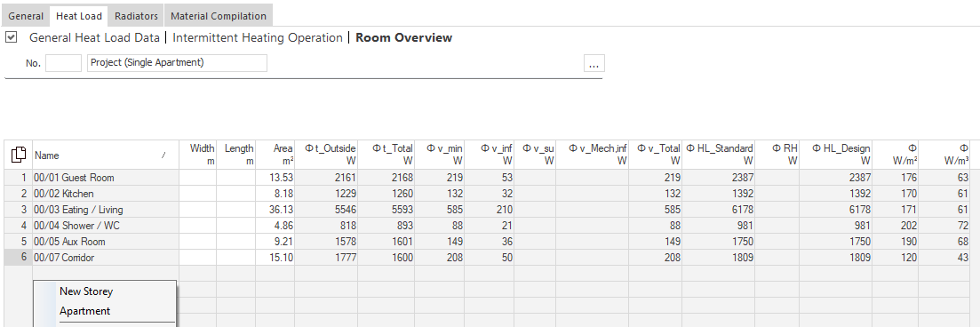Viewport: 980px width, 327px height.
Task: Click the Guest Room Width cell
Action: (197, 178)
